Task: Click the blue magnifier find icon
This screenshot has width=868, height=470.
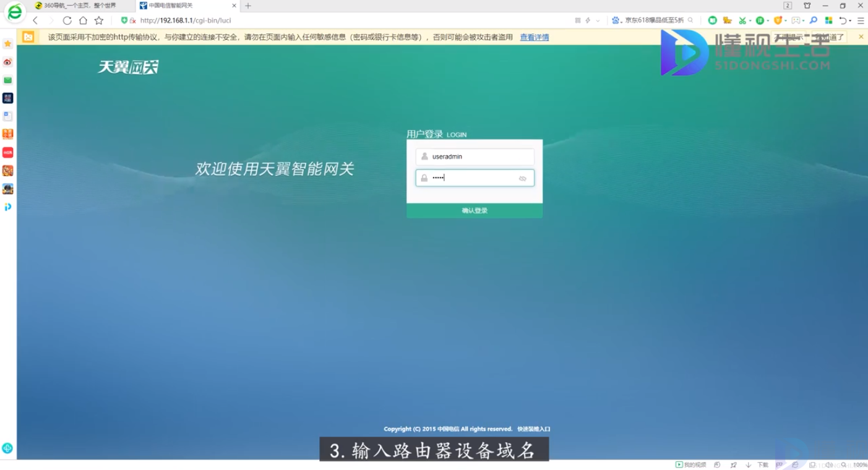Action: 814,20
